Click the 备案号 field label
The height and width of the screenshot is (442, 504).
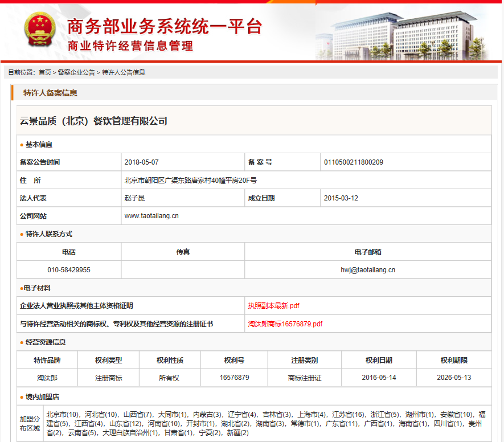coord(260,162)
